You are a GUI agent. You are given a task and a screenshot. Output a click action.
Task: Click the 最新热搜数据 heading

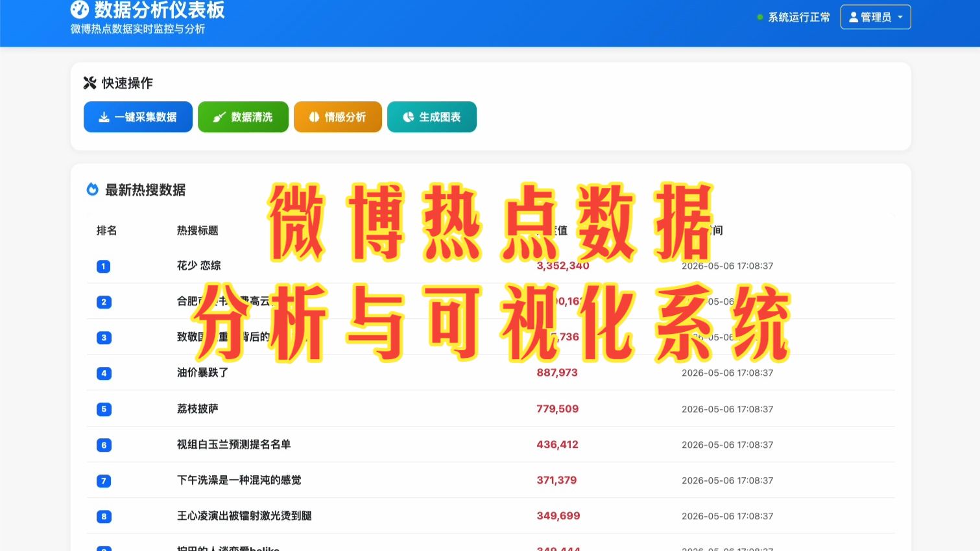[x=145, y=190]
